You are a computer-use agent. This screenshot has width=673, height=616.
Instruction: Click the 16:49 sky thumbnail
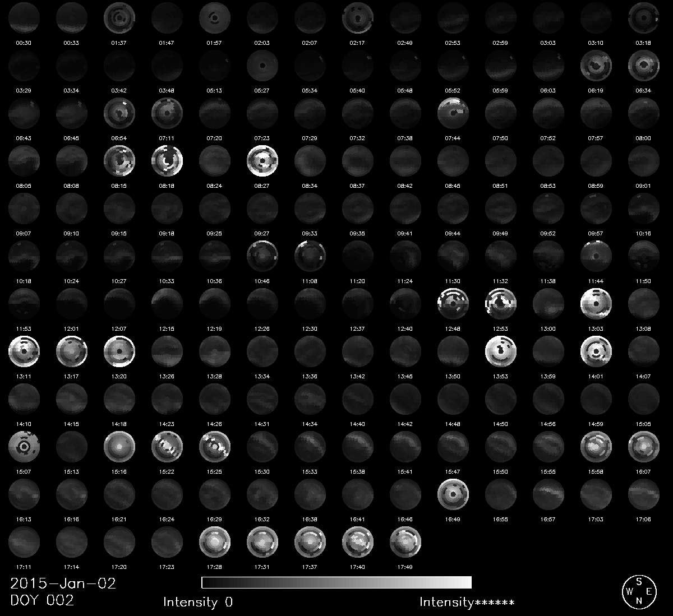coord(453,494)
